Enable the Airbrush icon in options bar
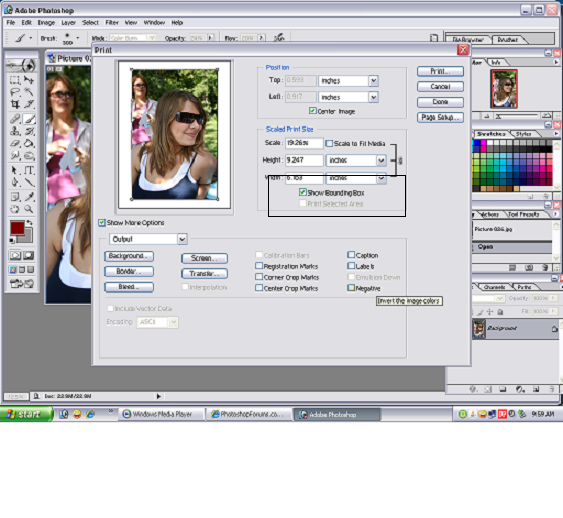This screenshot has width=563, height=518. [279, 37]
